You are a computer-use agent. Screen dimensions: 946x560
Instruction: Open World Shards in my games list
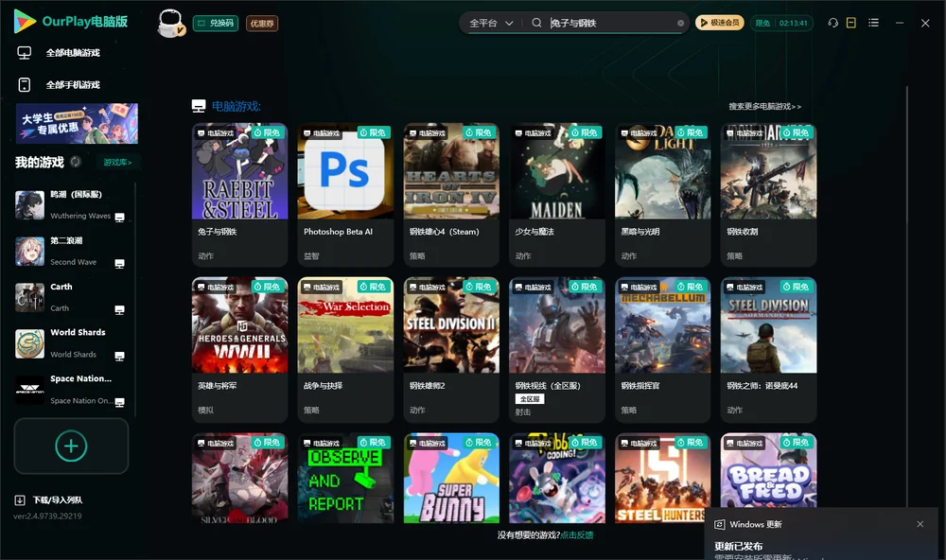click(x=71, y=343)
